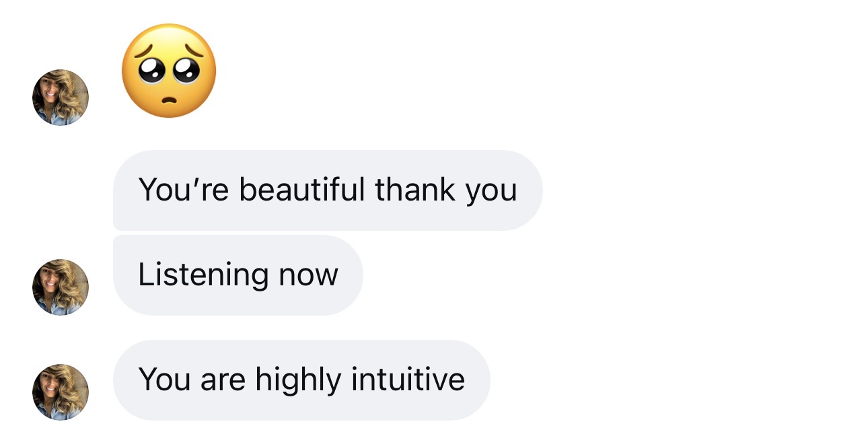Tap the avatar beside You are highly intuitive

61,392
